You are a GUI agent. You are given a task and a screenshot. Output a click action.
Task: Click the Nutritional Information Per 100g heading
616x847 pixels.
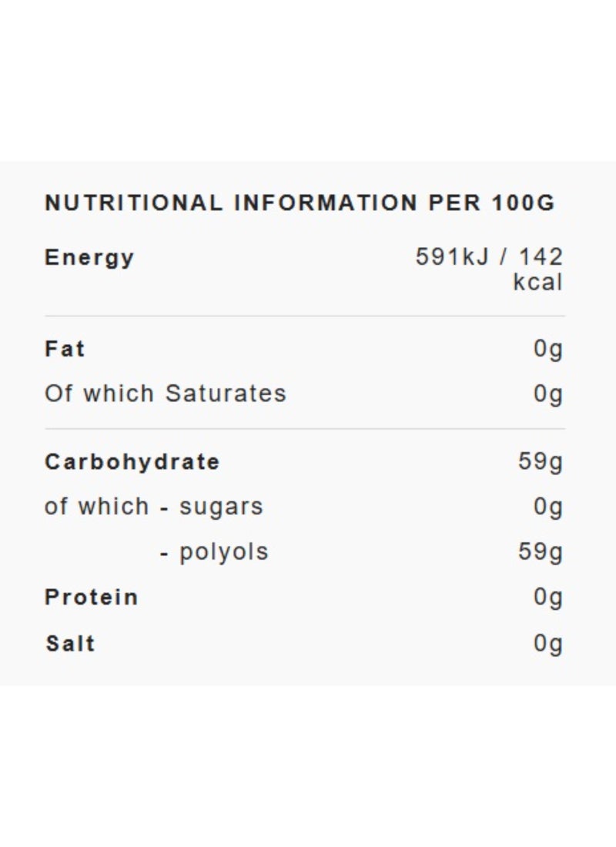click(x=300, y=203)
